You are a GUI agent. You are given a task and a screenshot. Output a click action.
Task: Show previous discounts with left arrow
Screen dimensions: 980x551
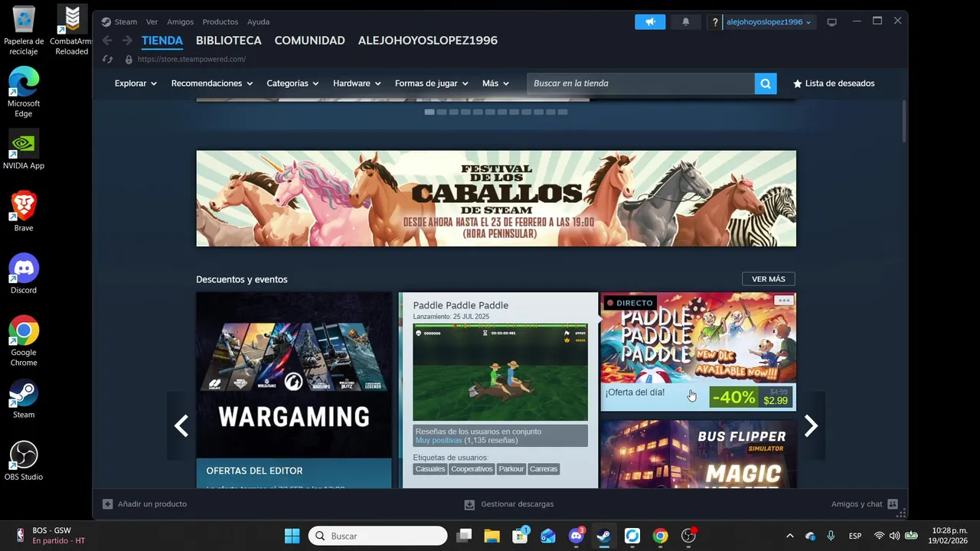click(181, 426)
